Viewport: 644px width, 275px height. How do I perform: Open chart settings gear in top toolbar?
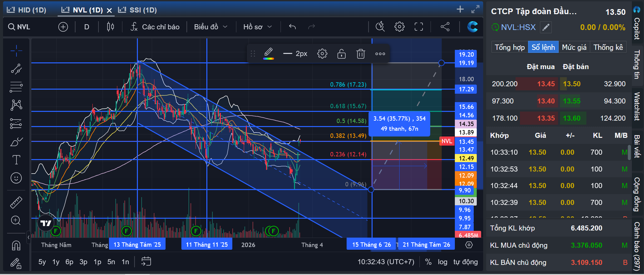pos(400,27)
